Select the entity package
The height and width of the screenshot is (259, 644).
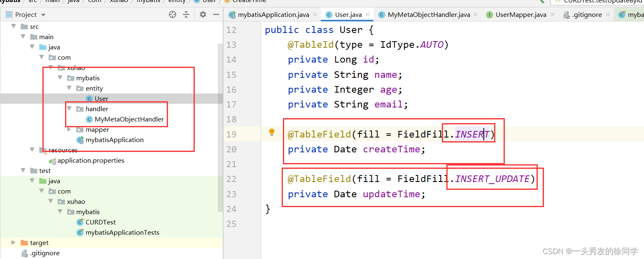94,88
